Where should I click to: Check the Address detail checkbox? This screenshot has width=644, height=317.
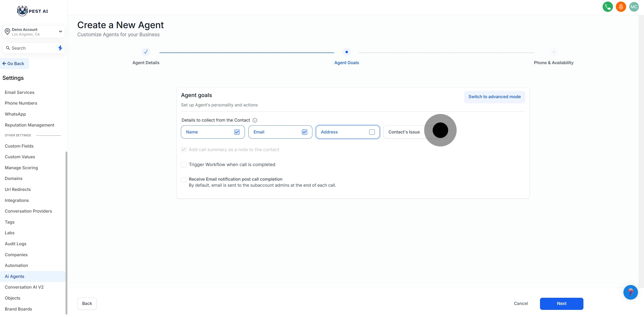(x=372, y=132)
